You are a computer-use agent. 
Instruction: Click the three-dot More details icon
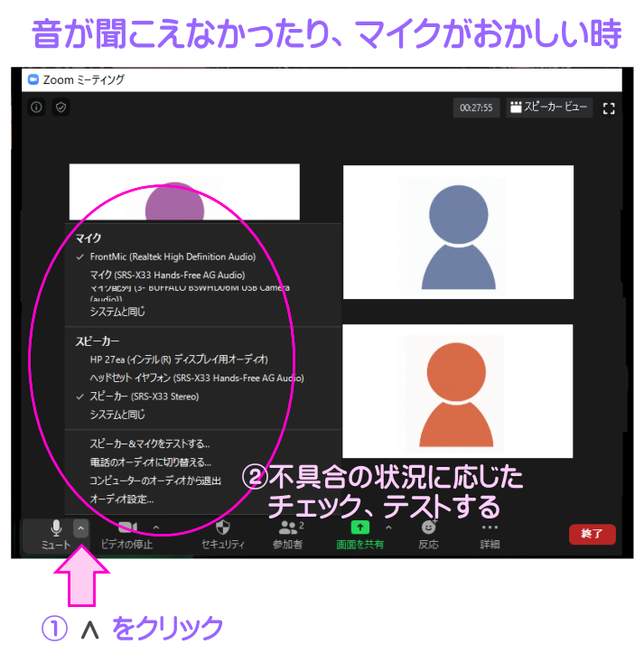[490, 528]
